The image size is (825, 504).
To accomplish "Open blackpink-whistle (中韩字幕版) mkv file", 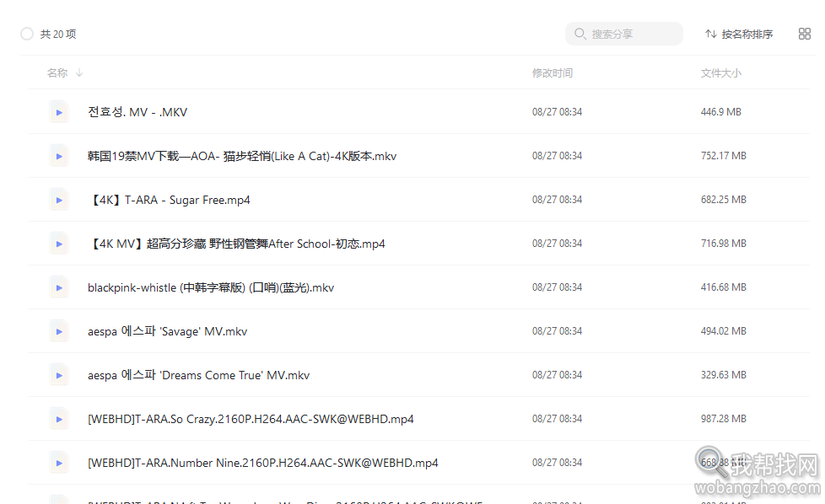I will [211, 287].
